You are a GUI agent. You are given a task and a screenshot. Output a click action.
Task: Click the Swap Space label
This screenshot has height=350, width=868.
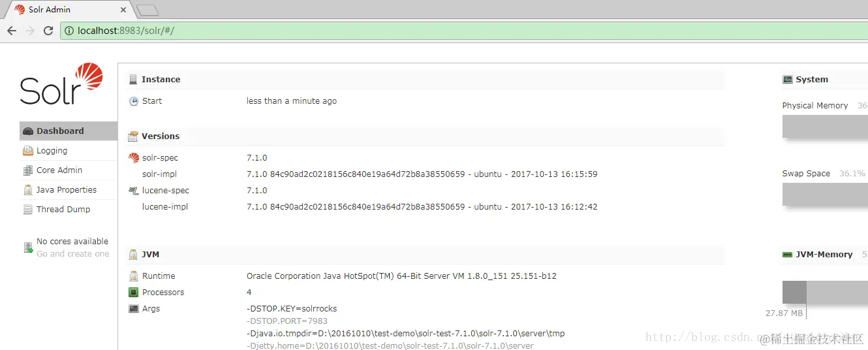[x=806, y=174]
